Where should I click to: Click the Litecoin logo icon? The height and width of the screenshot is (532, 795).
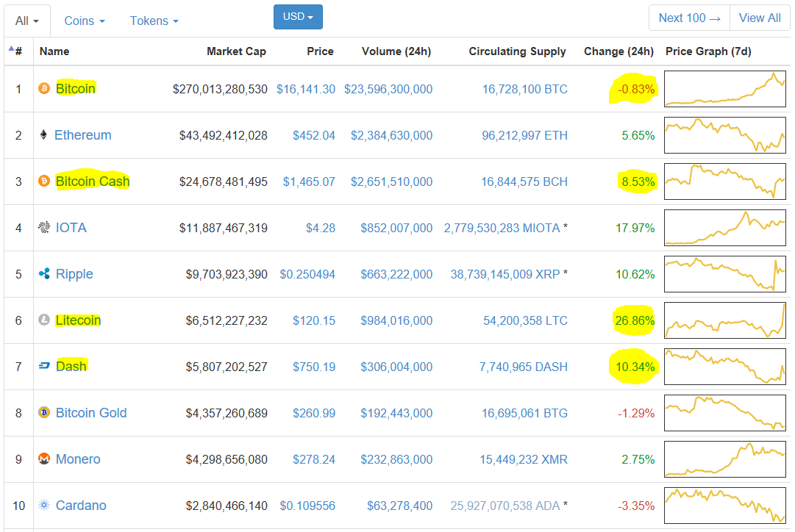44,320
